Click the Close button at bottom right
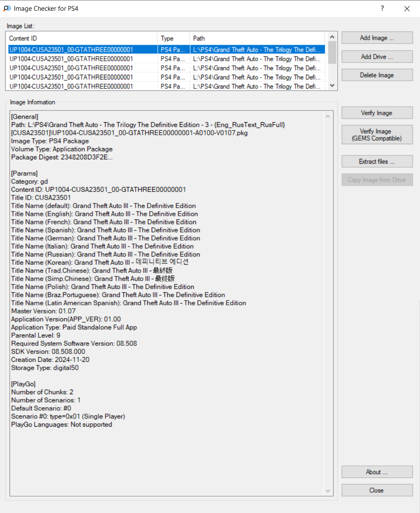420x513 pixels. 377,491
